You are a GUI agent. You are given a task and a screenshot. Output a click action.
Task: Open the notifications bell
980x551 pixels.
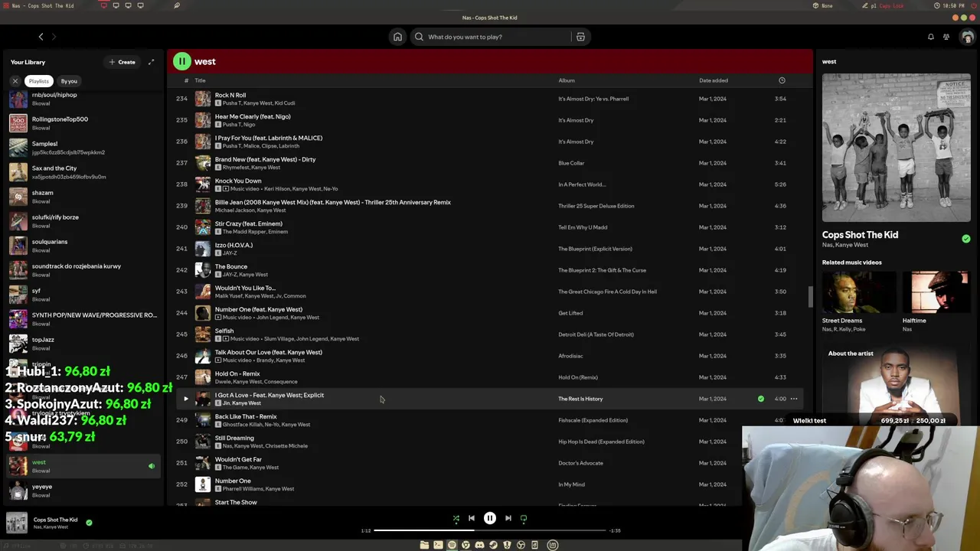click(931, 37)
